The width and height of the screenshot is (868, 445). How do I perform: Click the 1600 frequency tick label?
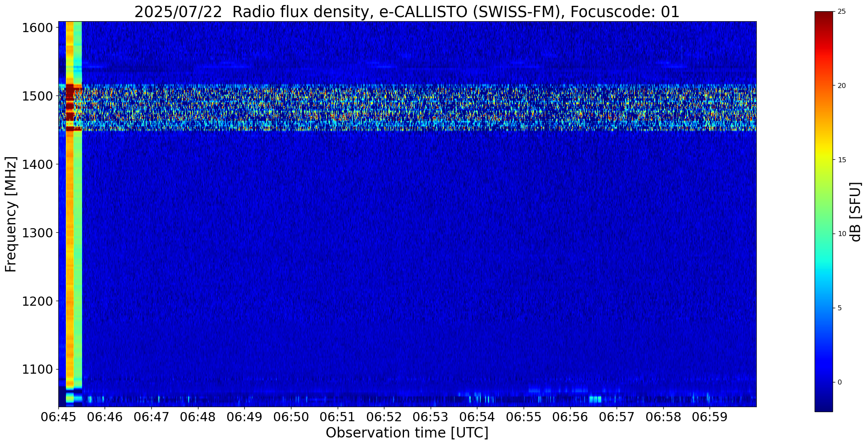point(38,28)
